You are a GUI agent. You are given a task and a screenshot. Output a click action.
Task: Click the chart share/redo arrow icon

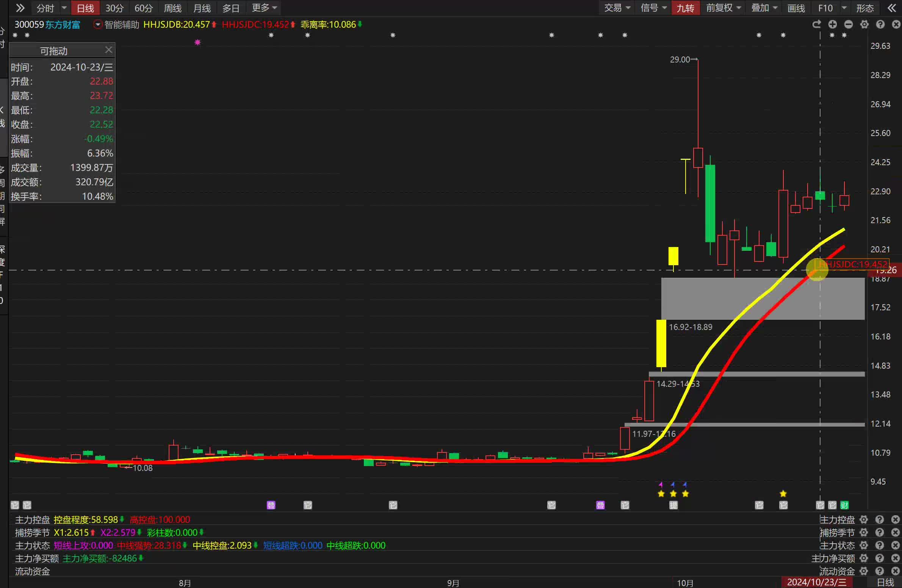point(817,25)
